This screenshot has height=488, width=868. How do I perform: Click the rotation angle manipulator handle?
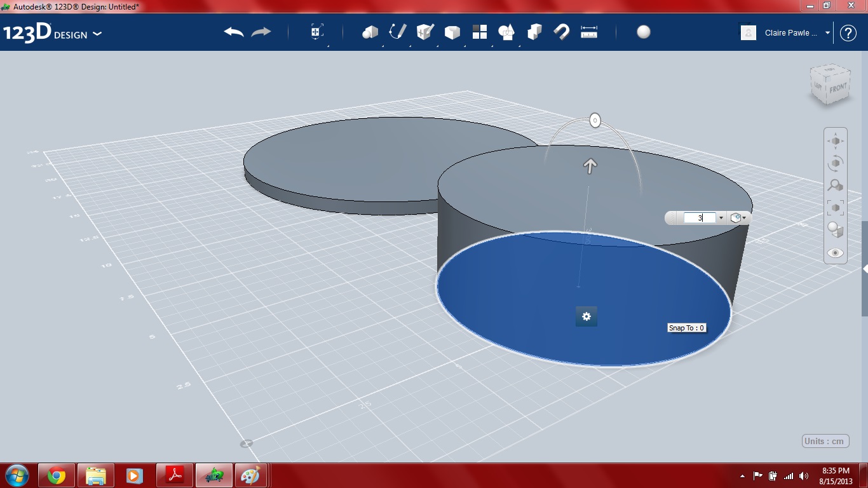pos(595,120)
